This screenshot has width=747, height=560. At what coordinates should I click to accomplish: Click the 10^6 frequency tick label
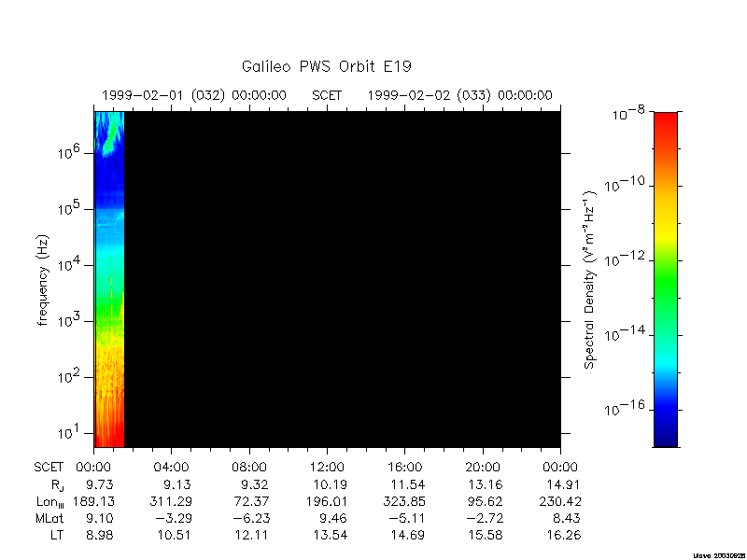coord(71,151)
